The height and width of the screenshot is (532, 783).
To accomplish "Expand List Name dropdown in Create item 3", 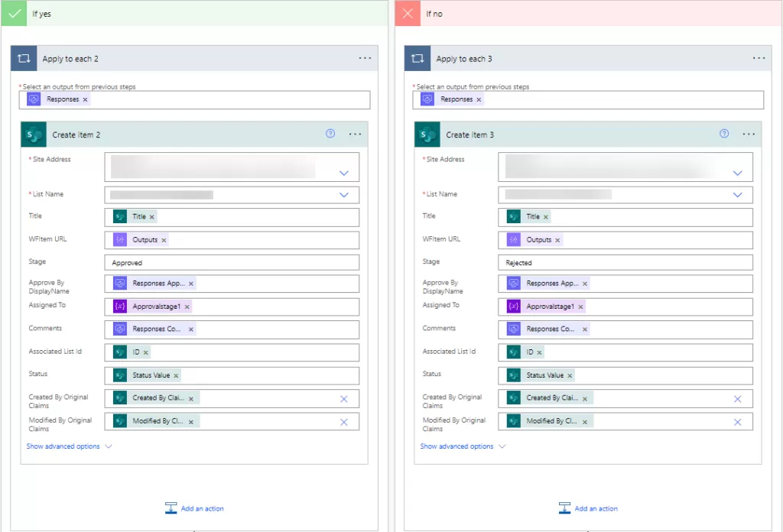I will pyautogui.click(x=737, y=195).
